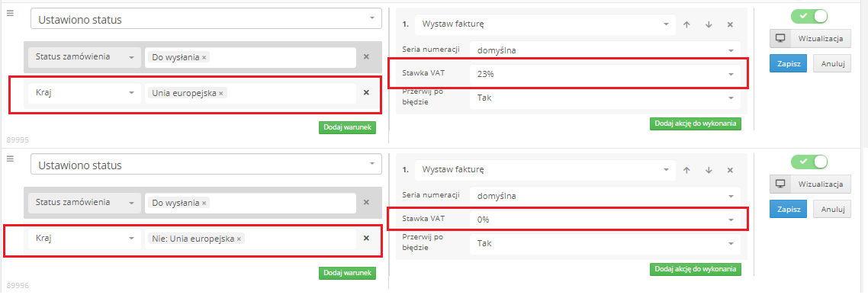This screenshot has width=868, height=295.
Task: Remove second rule's Wystaw fakturę action
Action: 730,170
